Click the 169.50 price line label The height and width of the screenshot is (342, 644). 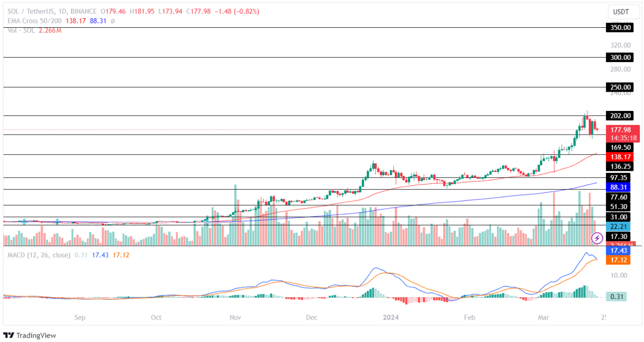click(x=620, y=147)
